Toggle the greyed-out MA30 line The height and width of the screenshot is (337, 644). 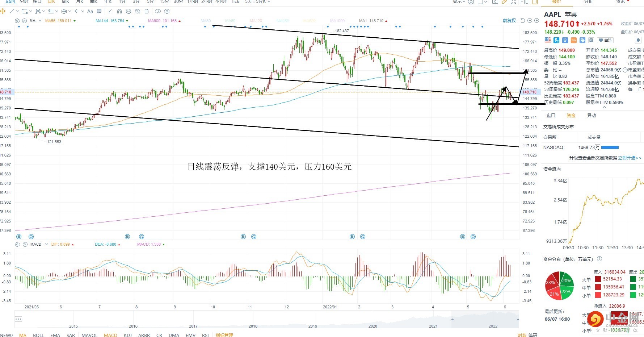pyautogui.click(x=206, y=21)
